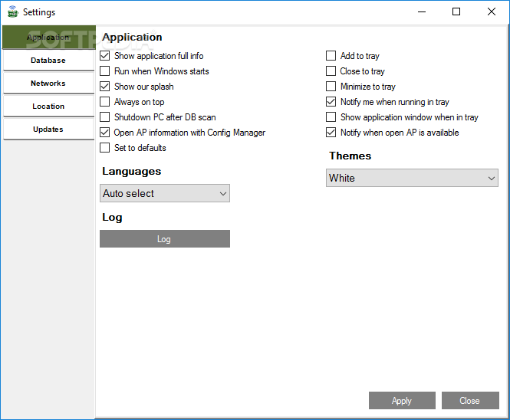Close window with title bar X

492,12
